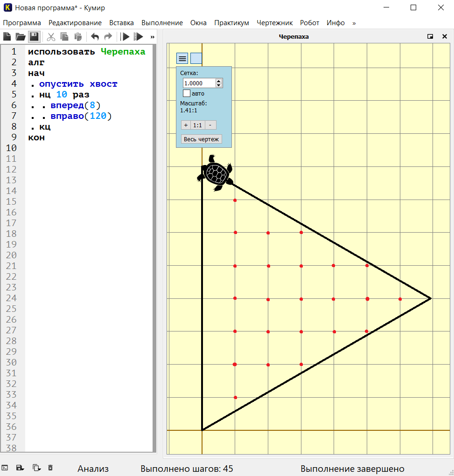454x476 pixels.
Task: Click the Кумир app logo in title bar
Action: pyautogui.click(x=7, y=7)
